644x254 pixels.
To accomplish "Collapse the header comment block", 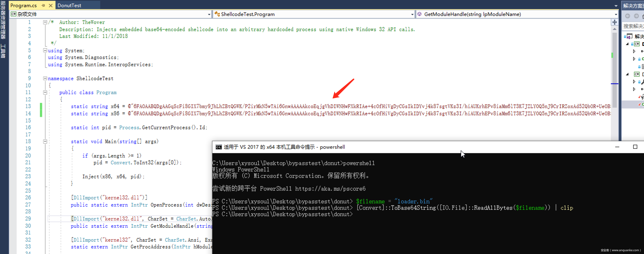I will pyautogui.click(x=45, y=22).
